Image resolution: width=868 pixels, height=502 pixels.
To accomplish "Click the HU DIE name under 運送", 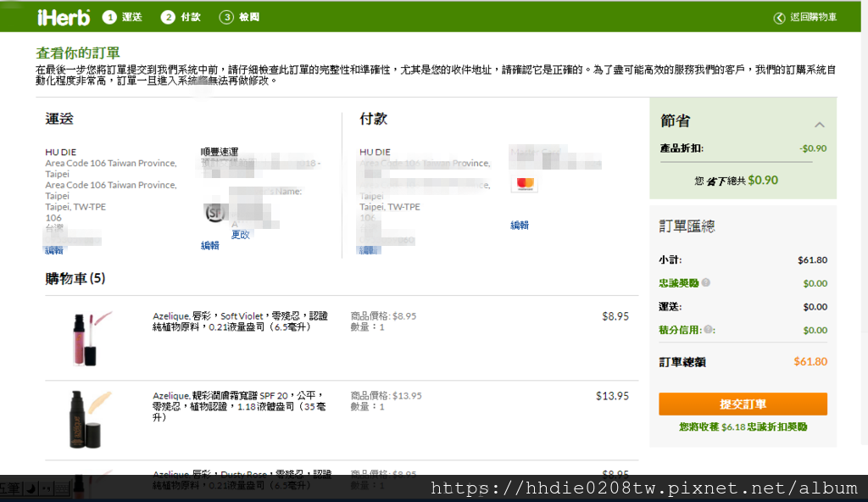I will [x=61, y=152].
